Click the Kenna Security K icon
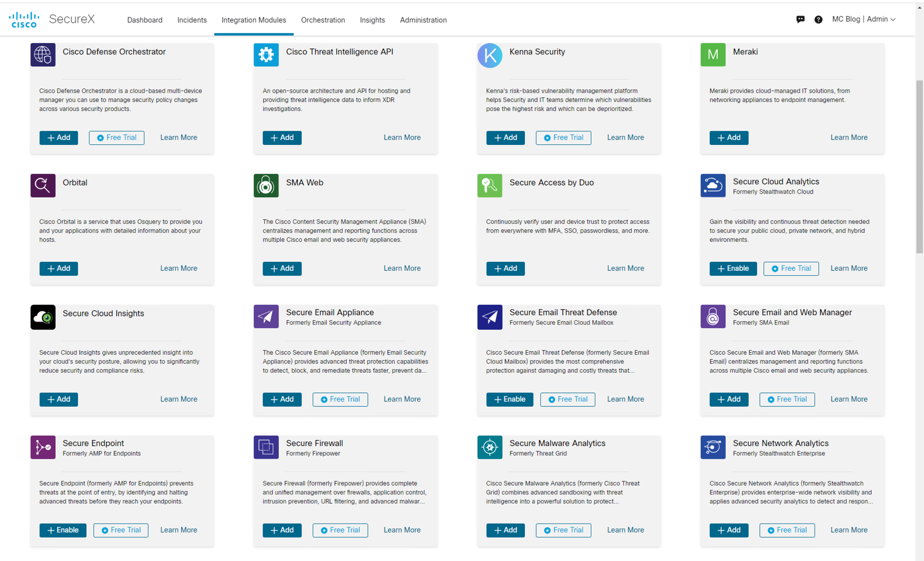 [x=489, y=55]
